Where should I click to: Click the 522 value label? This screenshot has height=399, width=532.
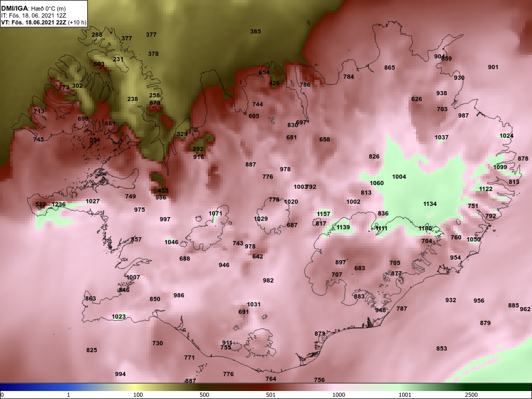(40, 204)
